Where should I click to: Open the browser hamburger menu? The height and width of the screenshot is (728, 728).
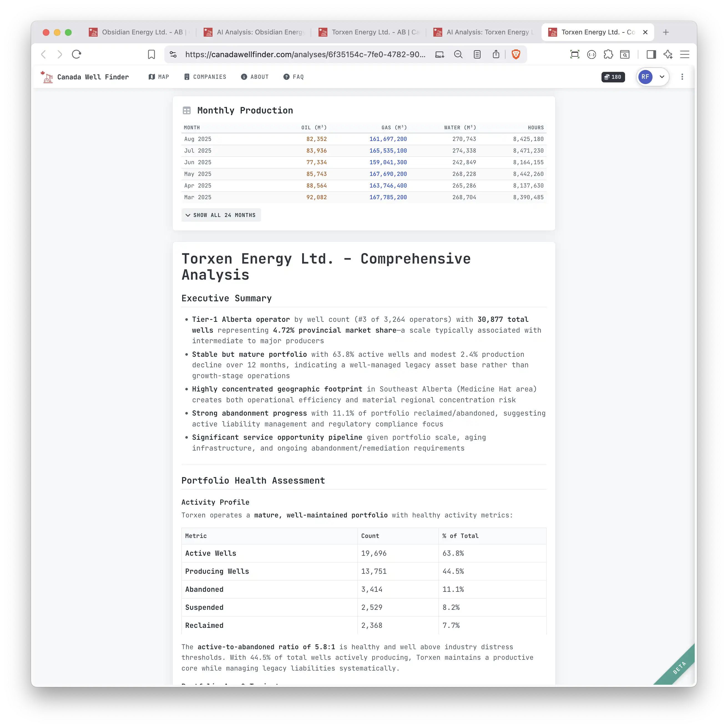pyautogui.click(x=685, y=54)
